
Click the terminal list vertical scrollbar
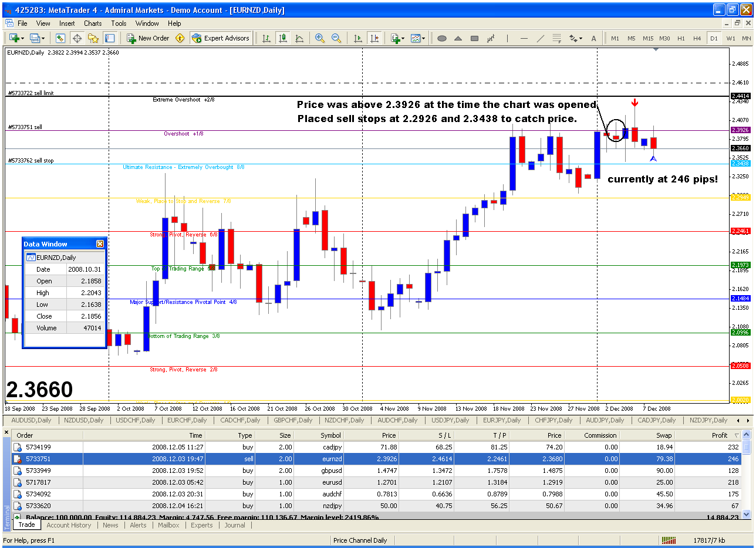tap(747, 475)
